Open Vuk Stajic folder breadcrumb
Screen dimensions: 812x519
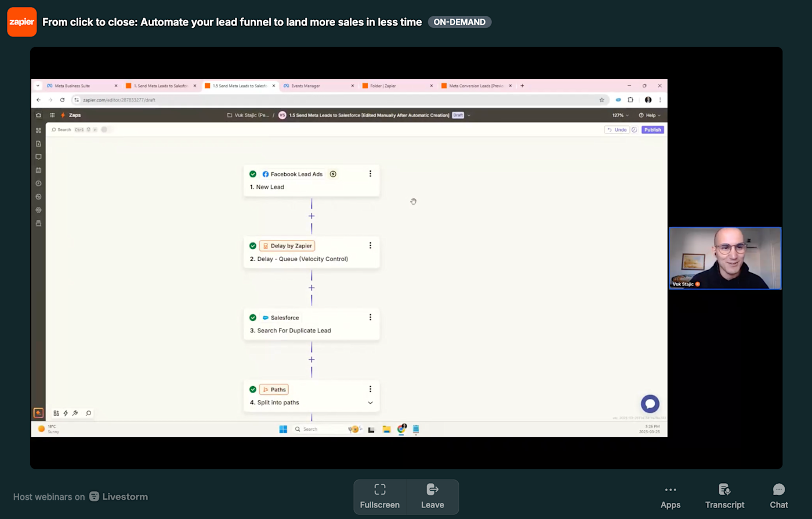(248, 115)
